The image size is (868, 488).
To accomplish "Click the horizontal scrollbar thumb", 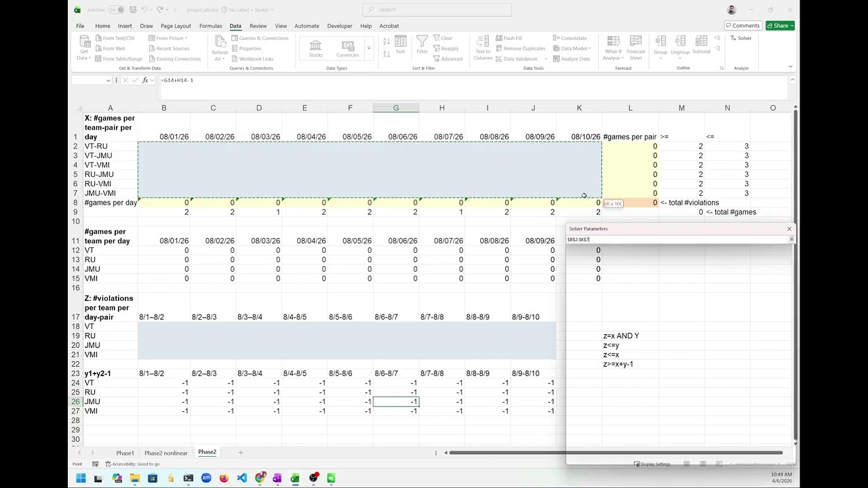I will click(x=616, y=453).
